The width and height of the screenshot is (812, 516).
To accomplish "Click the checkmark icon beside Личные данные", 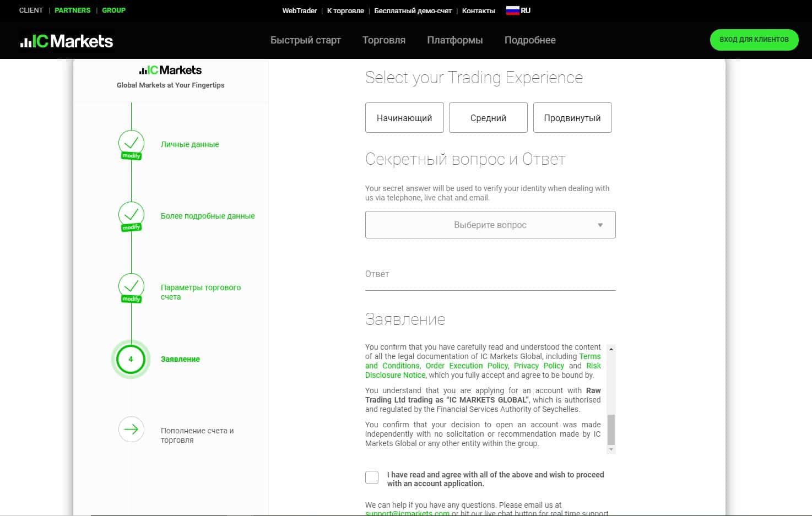I will pyautogui.click(x=131, y=143).
